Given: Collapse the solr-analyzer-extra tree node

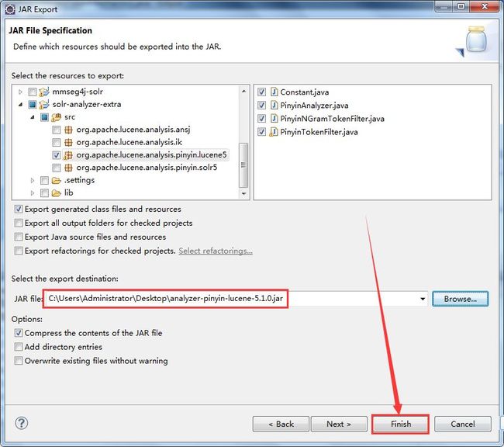Looking at the screenshot, I should [x=21, y=105].
